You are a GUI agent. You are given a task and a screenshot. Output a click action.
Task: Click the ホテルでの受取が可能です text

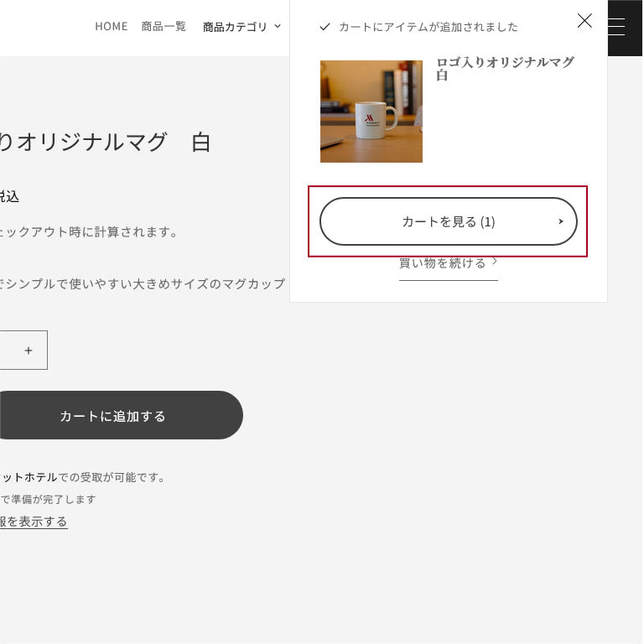click(x=83, y=477)
